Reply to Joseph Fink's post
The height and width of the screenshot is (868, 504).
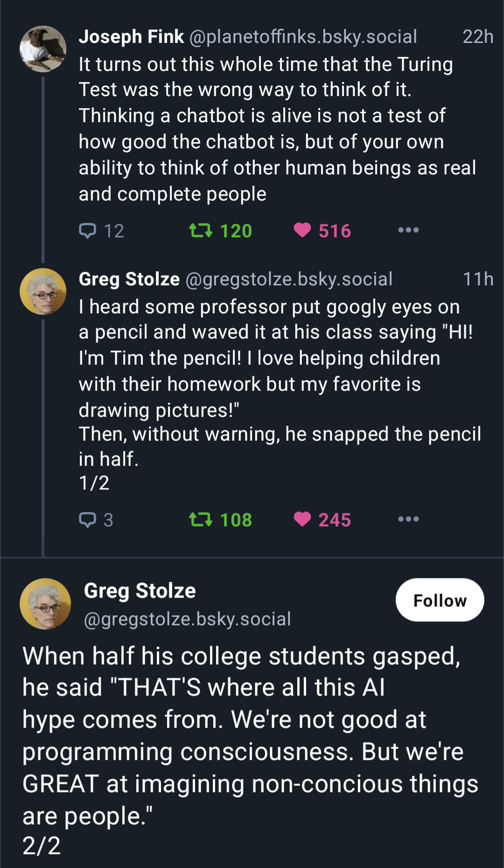88,230
